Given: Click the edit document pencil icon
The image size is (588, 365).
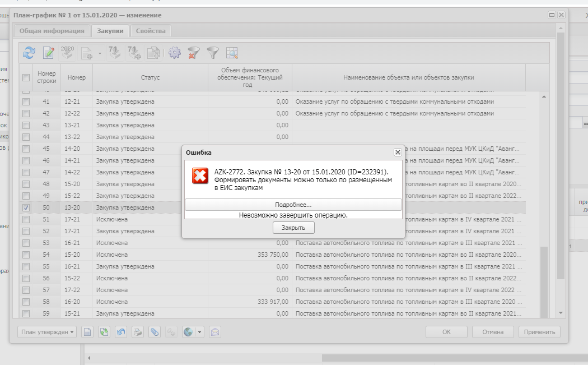Looking at the screenshot, I should click(48, 53).
